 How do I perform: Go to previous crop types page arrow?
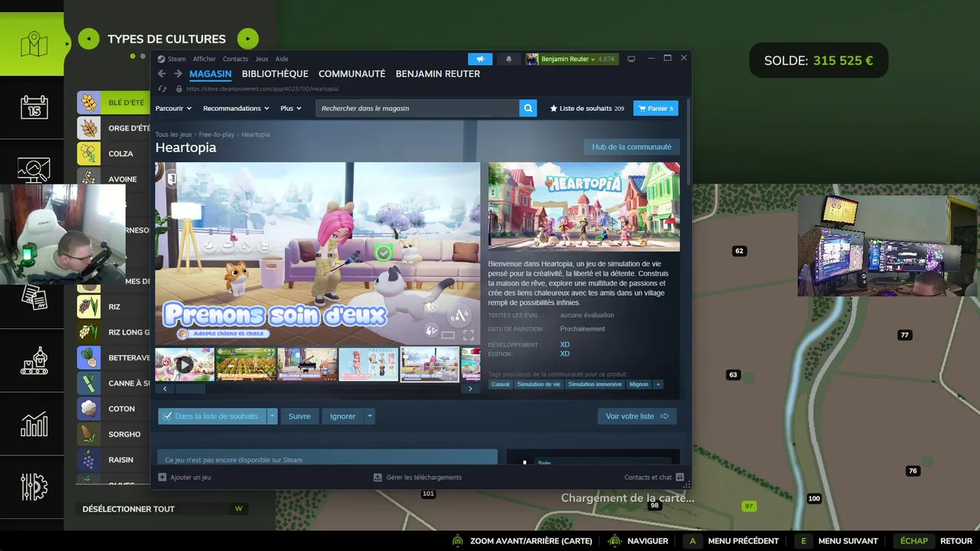[x=89, y=38]
